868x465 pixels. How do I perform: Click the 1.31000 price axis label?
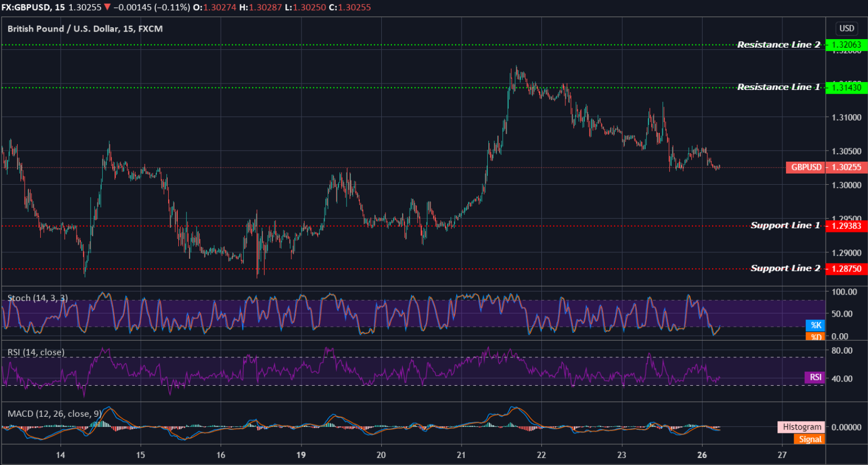(x=846, y=117)
